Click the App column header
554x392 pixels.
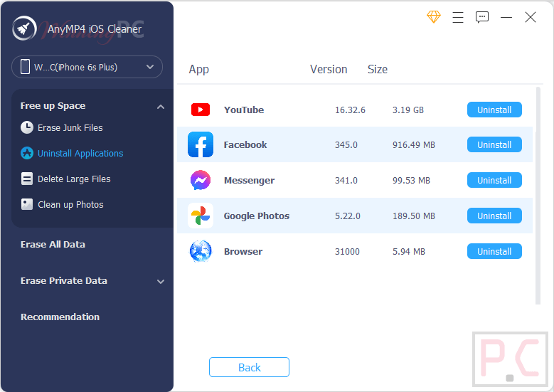(199, 69)
